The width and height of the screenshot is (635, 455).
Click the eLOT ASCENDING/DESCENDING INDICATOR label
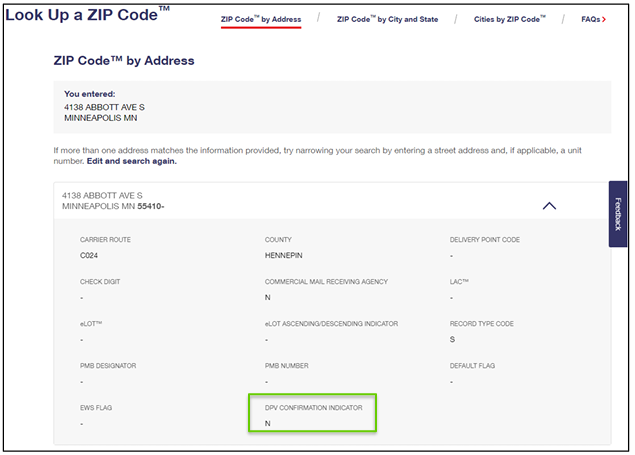point(331,324)
